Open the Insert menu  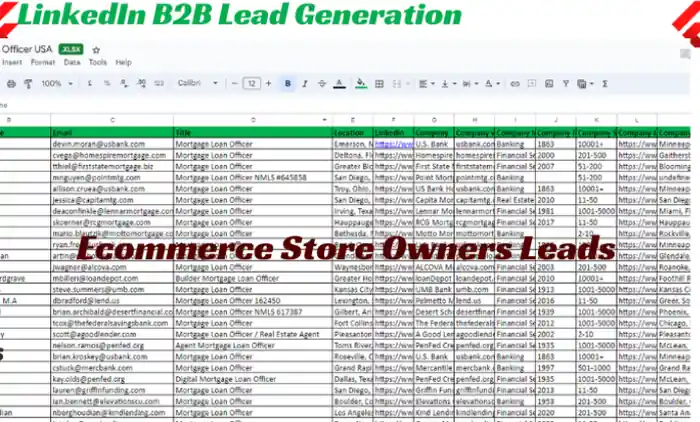[12, 62]
